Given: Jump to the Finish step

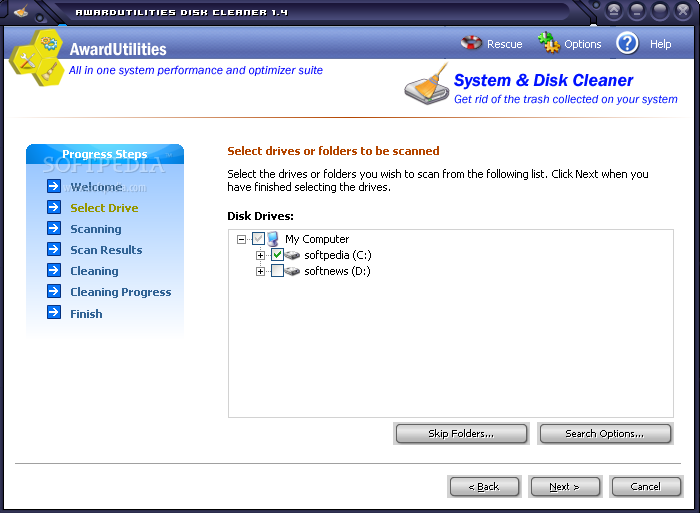Looking at the screenshot, I should click(x=86, y=314).
